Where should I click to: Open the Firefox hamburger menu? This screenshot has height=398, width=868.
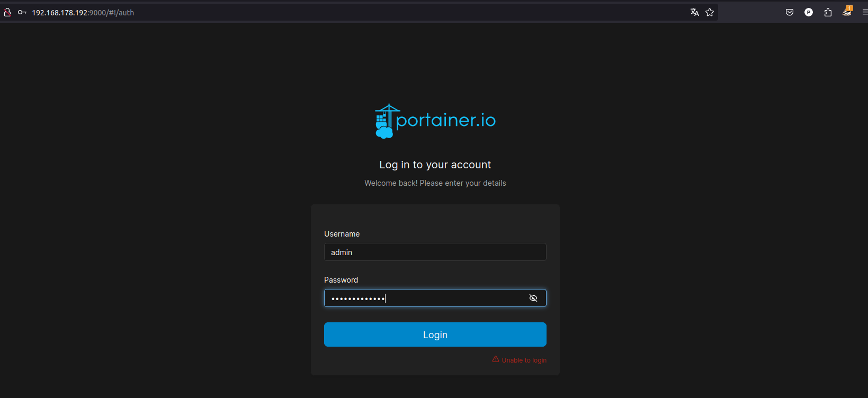point(864,12)
